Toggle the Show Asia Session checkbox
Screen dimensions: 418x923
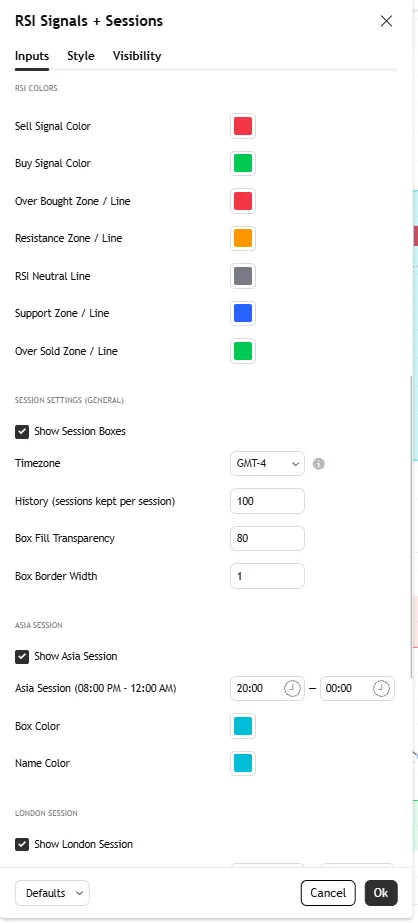[x=22, y=656]
